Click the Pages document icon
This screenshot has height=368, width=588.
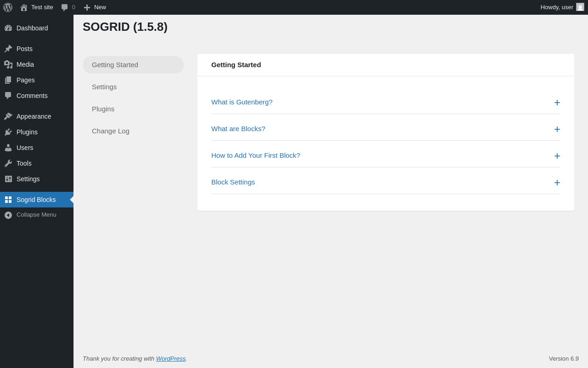point(8,80)
